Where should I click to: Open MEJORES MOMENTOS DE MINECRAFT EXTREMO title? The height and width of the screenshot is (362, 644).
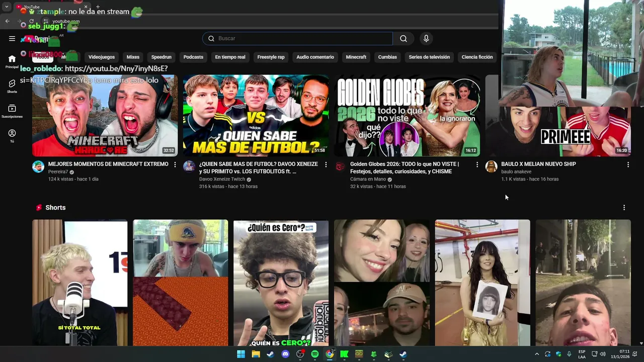click(108, 164)
